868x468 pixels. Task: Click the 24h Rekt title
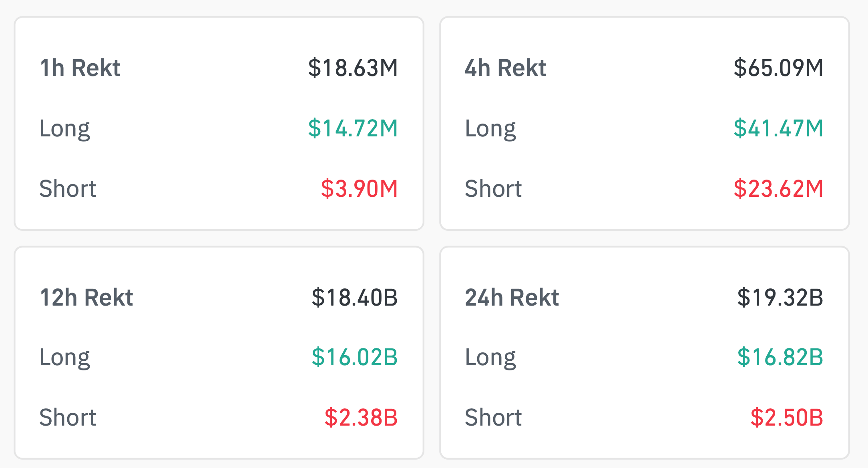point(512,297)
